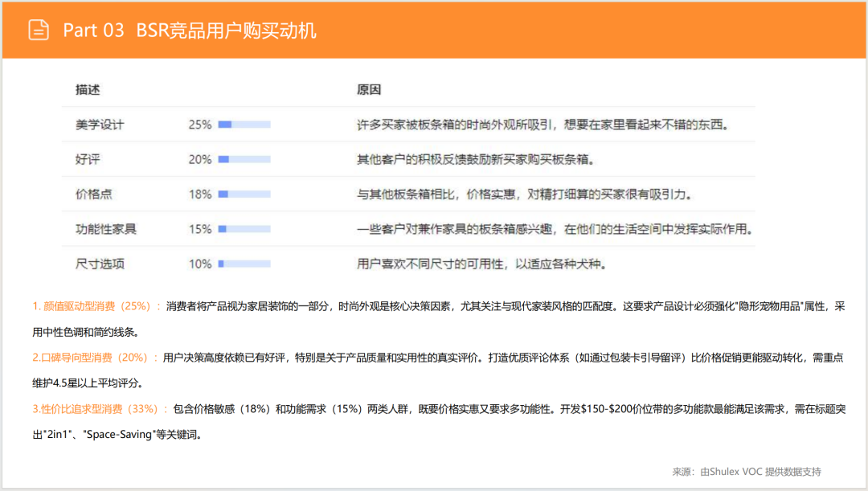Select the reason text starting "其他客户的积极反馈"
The image size is (868, 491).
click(x=476, y=159)
